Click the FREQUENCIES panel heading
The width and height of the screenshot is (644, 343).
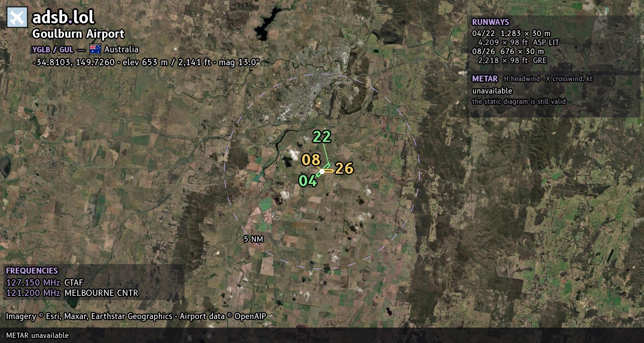[x=32, y=271]
